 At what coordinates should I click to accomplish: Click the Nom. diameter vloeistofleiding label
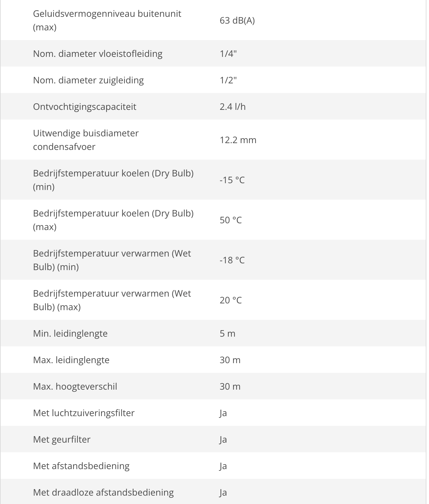[98, 54]
